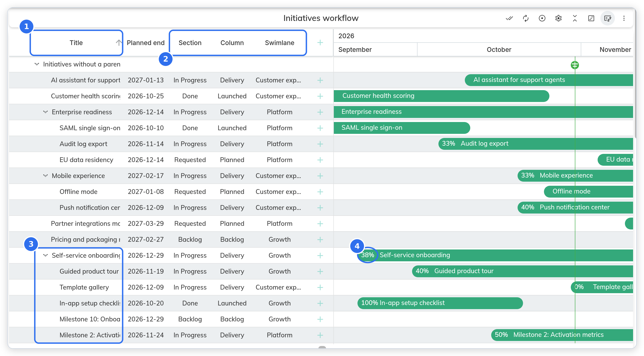Click the Partner integrations title cell

(x=85, y=224)
